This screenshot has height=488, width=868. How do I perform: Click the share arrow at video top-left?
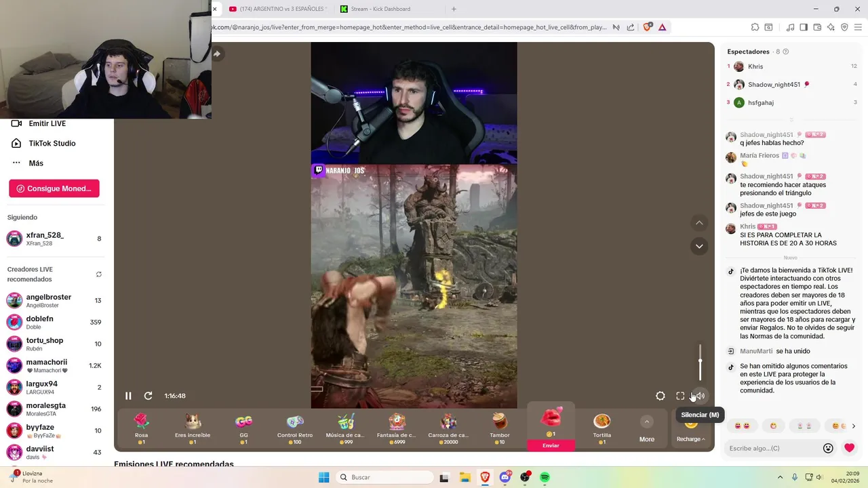pos(217,54)
